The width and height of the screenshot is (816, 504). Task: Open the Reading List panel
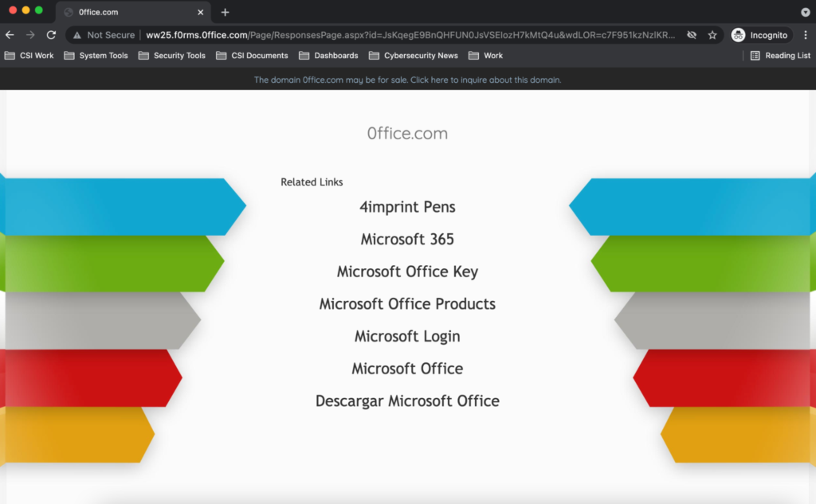click(x=780, y=56)
